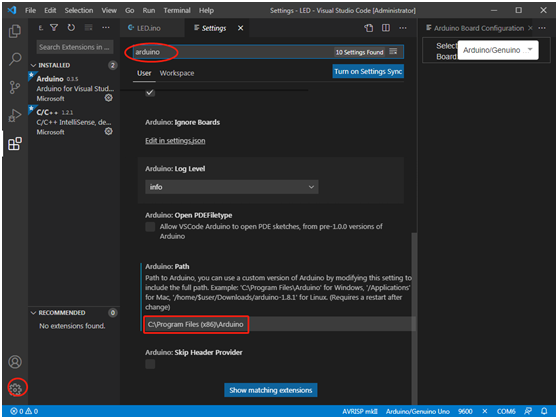Open the Select Board dropdown
558x419 pixels.
[498, 50]
